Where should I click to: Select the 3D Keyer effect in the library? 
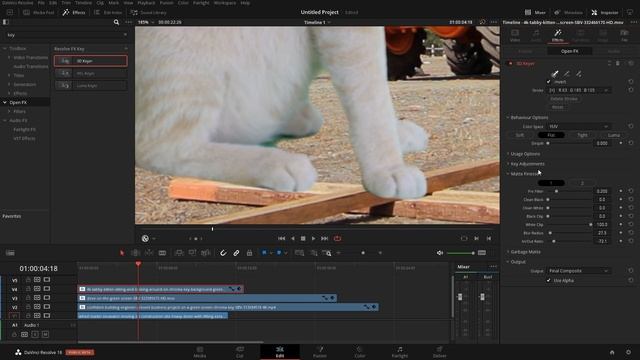91,61
